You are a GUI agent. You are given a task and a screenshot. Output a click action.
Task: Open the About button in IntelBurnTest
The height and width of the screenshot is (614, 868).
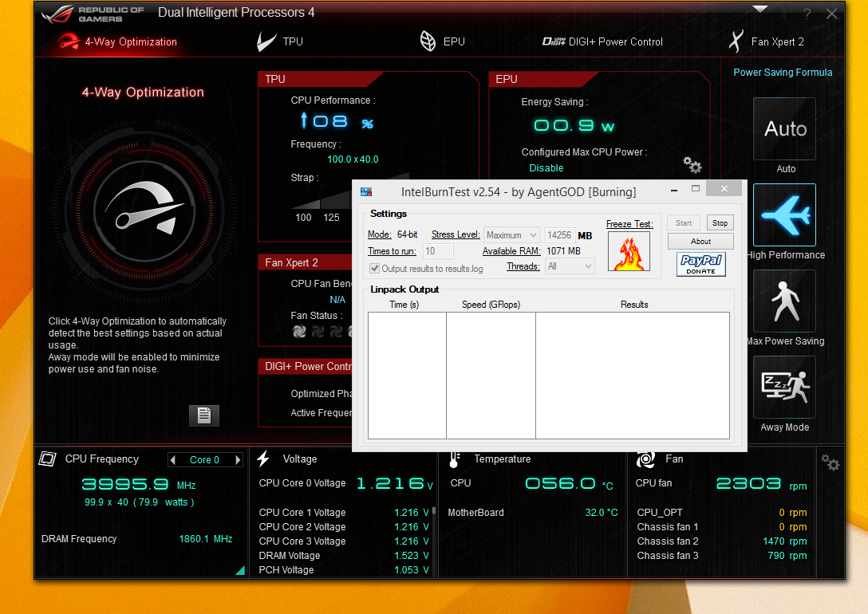700,241
